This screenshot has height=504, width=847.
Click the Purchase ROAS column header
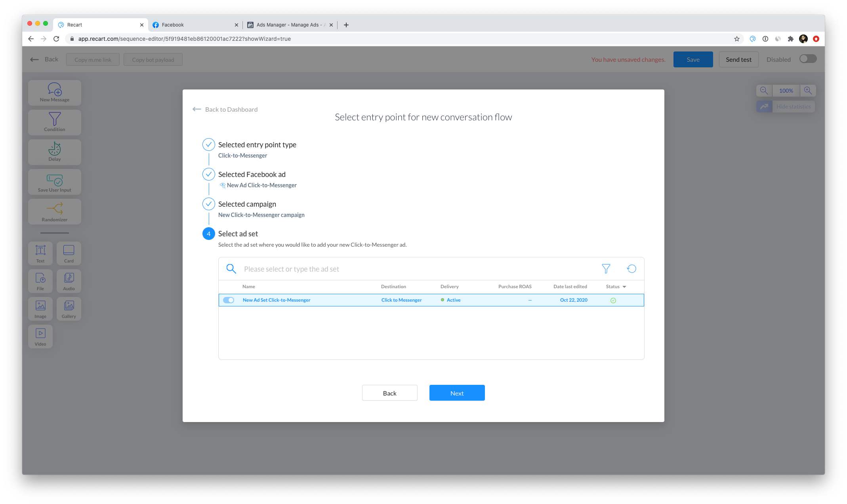(x=515, y=287)
